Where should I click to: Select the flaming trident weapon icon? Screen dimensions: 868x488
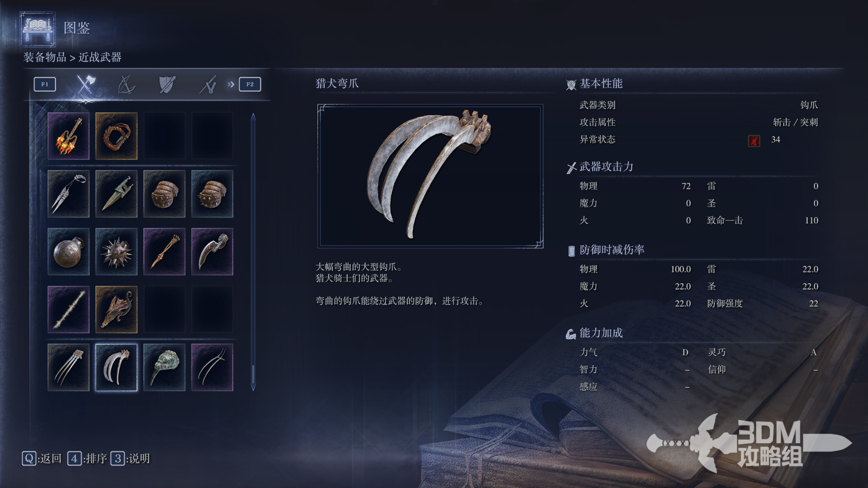(x=68, y=136)
